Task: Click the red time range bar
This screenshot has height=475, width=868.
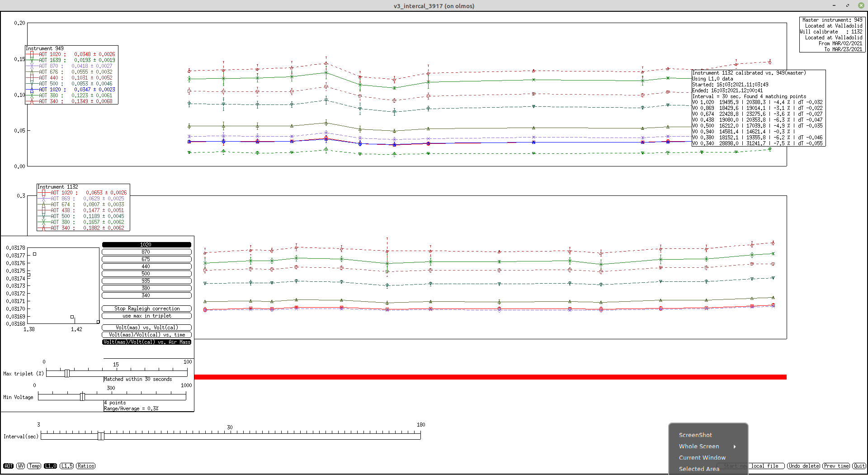Action: coord(491,377)
